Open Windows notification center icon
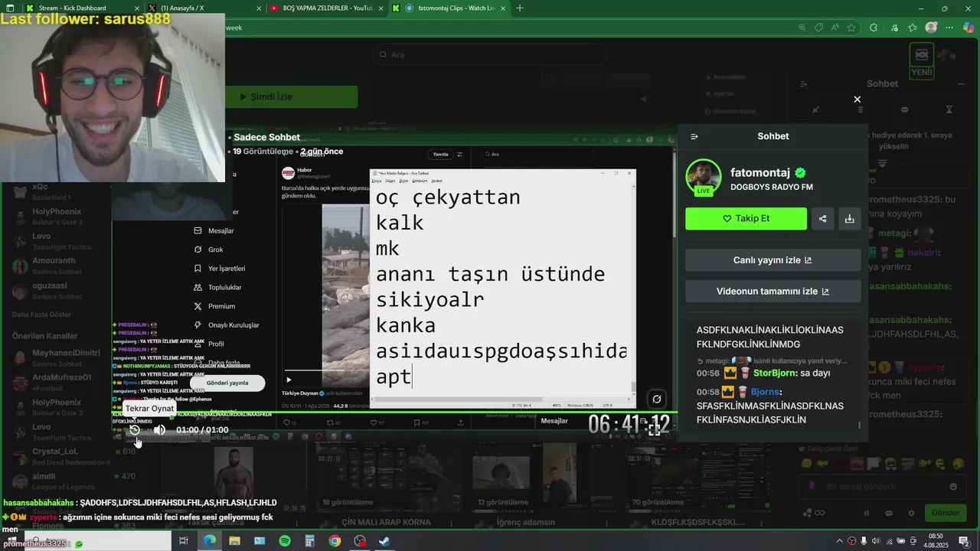 tap(963, 541)
